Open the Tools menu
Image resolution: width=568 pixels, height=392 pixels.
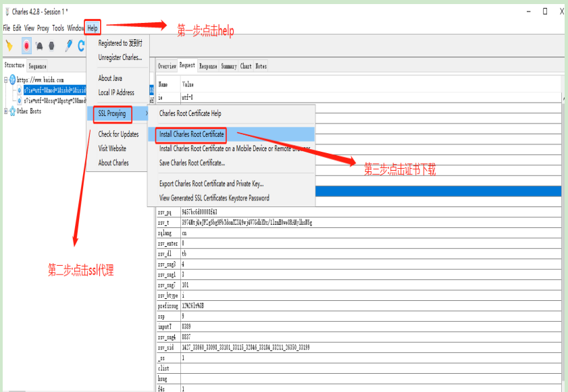58,28
